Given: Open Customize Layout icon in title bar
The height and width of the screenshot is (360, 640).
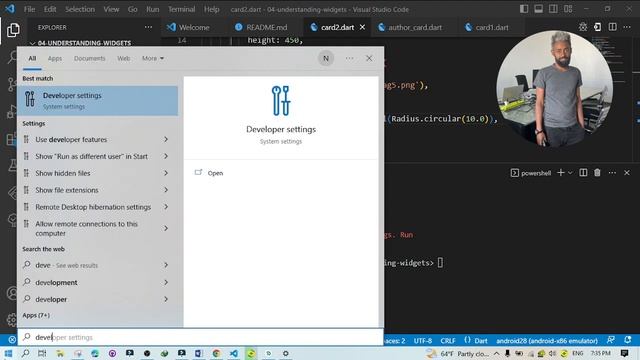Looking at the screenshot, I should pos(568,9).
